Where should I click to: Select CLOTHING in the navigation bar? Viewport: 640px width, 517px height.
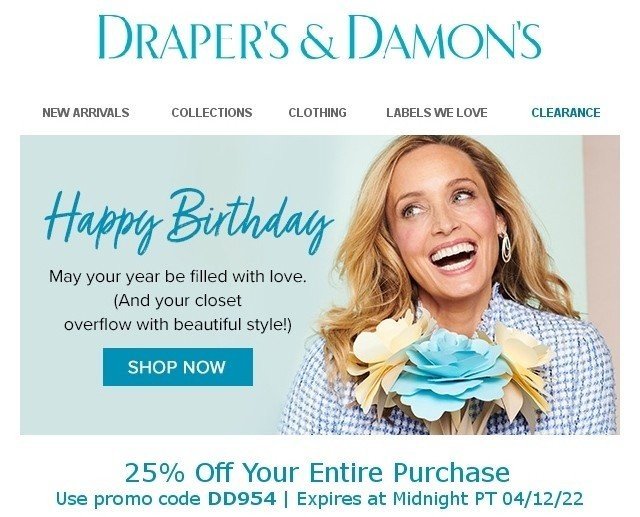(318, 113)
